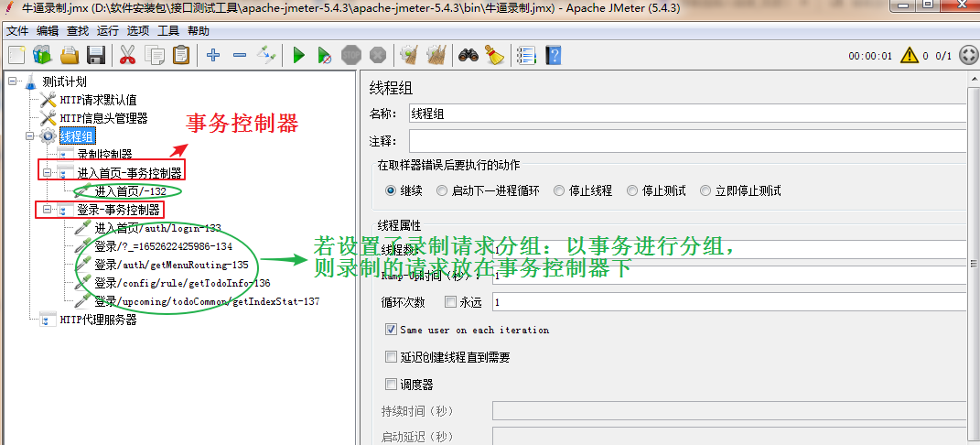Click the 循环次数 value field
This screenshot has width=980, height=445.
(x=729, y=302)
